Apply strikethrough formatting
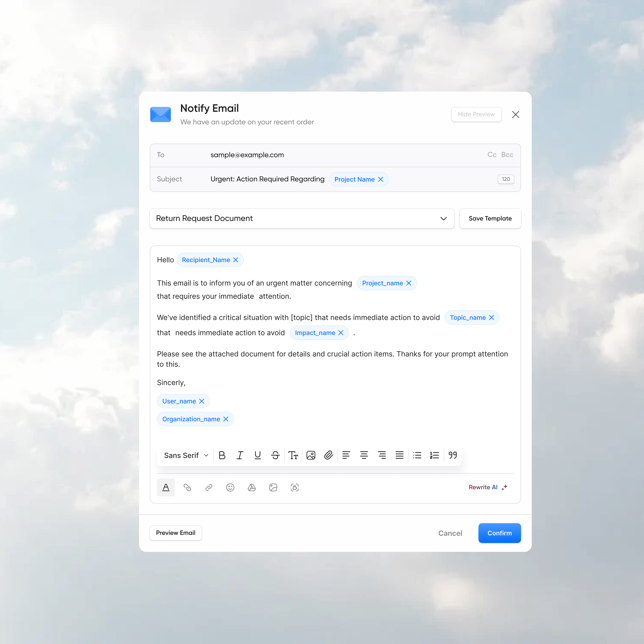The height and width of the screenshot is (644, 644). [x=275, y=455]
